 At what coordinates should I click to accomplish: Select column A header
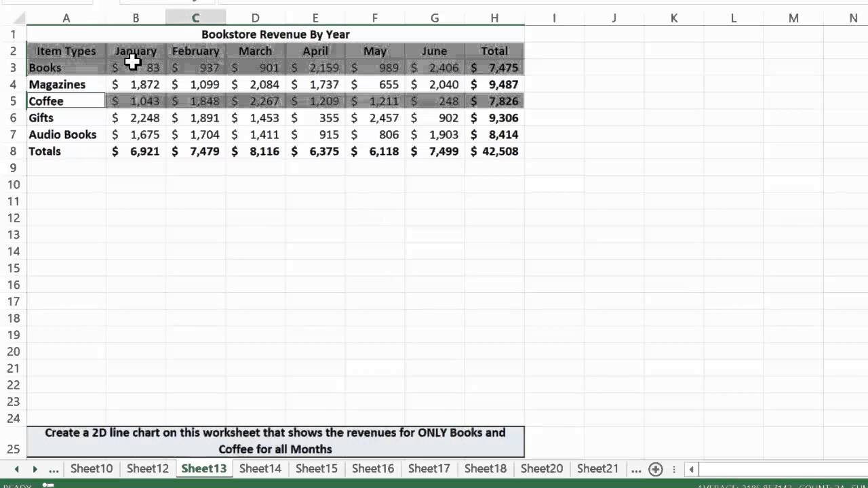(66, 18)
